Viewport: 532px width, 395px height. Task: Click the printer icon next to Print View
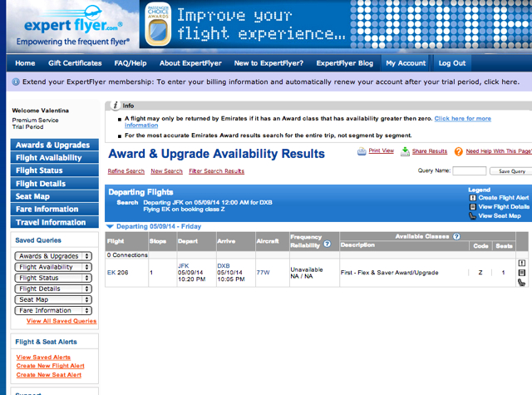click(x=362, y=151)
